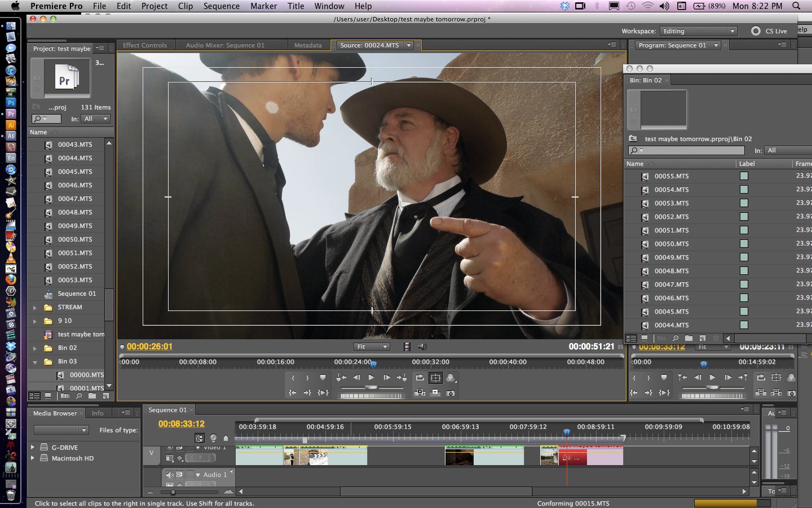This screenshot has width=812, height=508.
Task: Click the Source monitor shuttle slider
Action: (371, 387)
